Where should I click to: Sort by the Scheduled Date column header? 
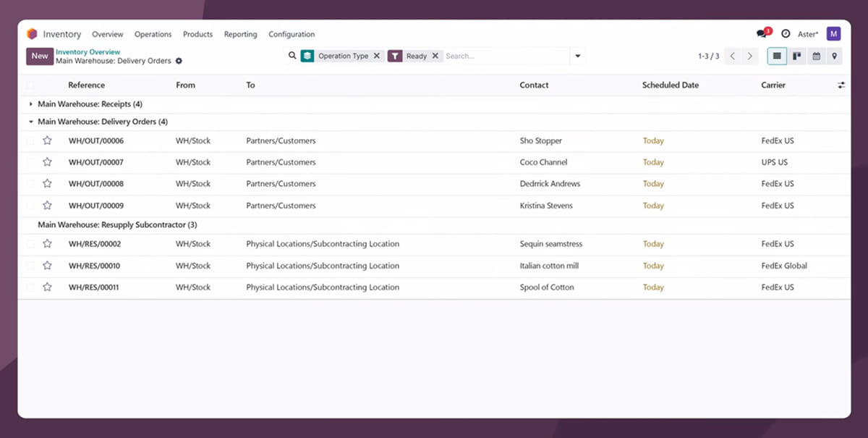pyautogui.click(x=670, y=85)
